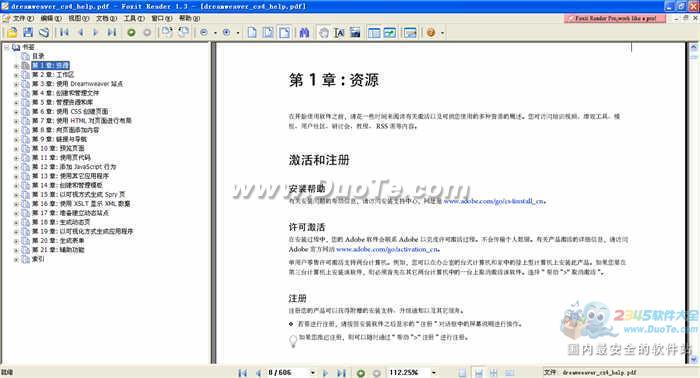Go to next page via top toolbar
The height and width of the screenshot is (378, 700).
pyautogui.click(x=95, y=33)
